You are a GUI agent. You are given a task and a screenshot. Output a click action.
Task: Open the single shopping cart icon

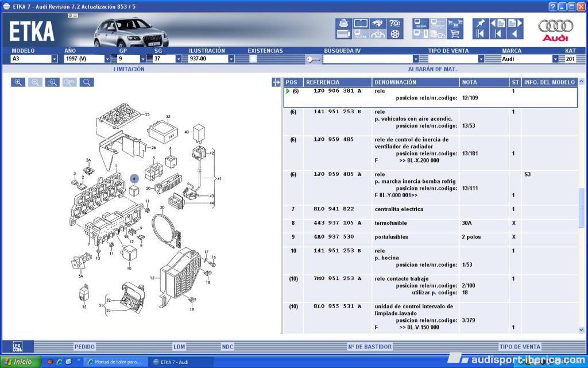(x=455, y=34)
